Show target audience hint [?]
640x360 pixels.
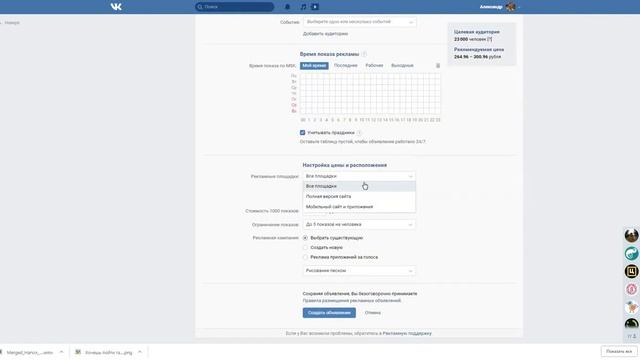(x=489, y=39)
